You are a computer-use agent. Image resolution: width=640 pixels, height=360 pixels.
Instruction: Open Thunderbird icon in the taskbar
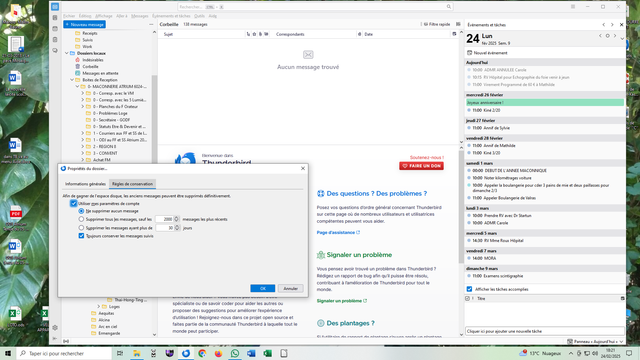click(186, 353)
